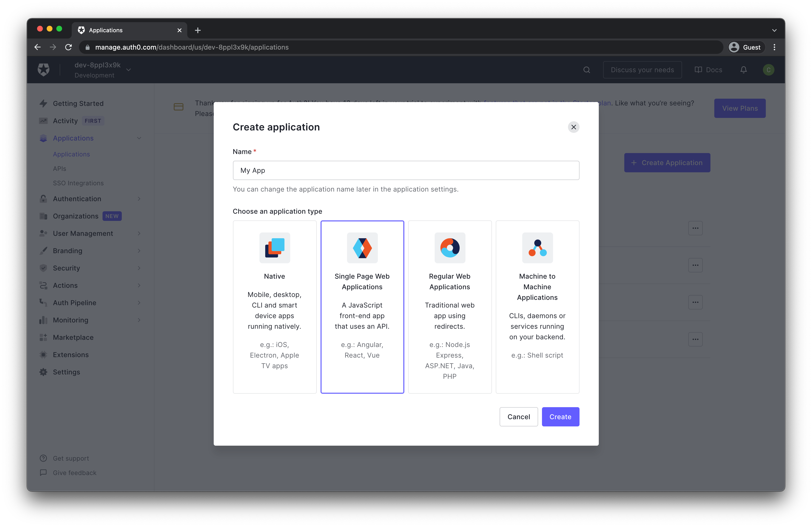Click the Auth0 shield logo icon

coord(44,69)
